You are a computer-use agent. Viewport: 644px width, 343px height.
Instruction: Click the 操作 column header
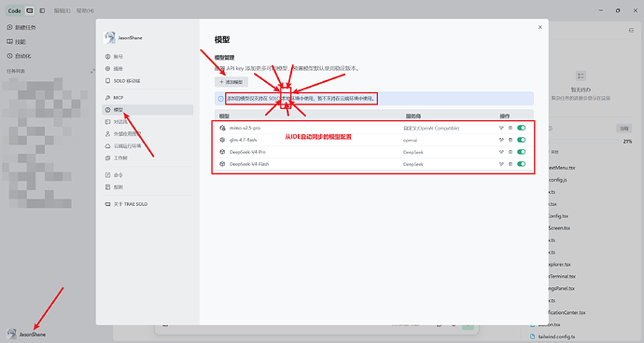(x=505, y=117)
